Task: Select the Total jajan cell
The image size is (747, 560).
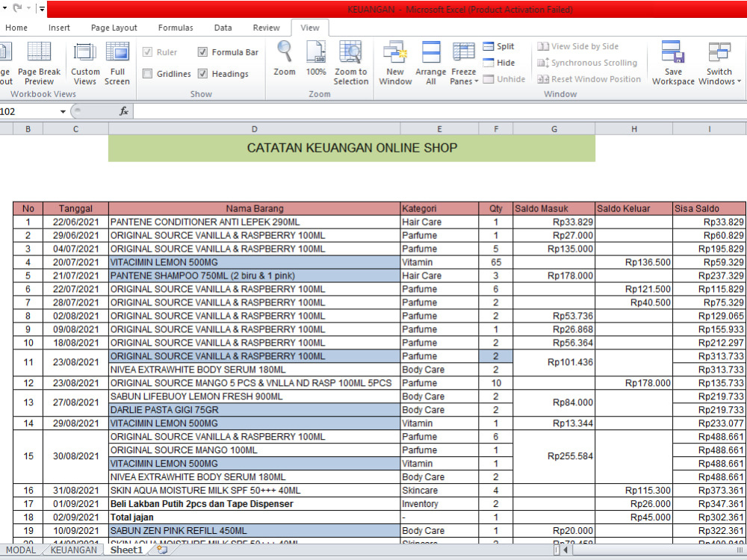Action: (255, 517)
